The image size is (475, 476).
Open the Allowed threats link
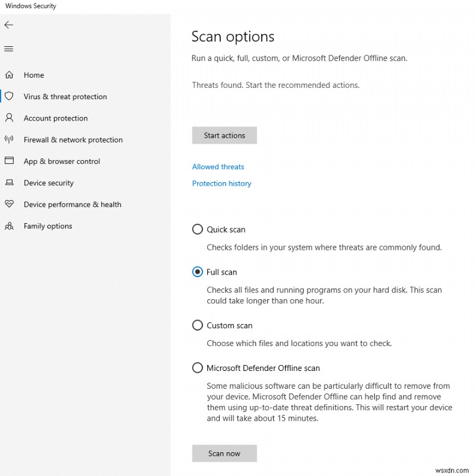click(218, 167)
